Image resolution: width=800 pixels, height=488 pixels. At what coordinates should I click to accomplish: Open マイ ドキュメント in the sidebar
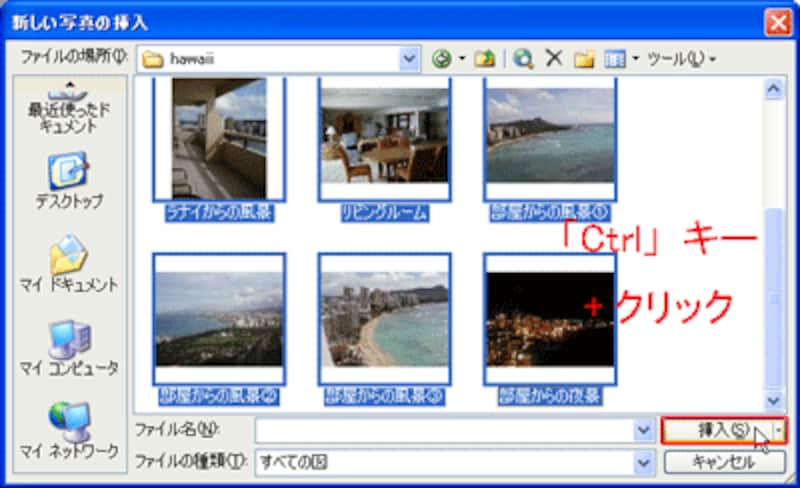(68, 264)
